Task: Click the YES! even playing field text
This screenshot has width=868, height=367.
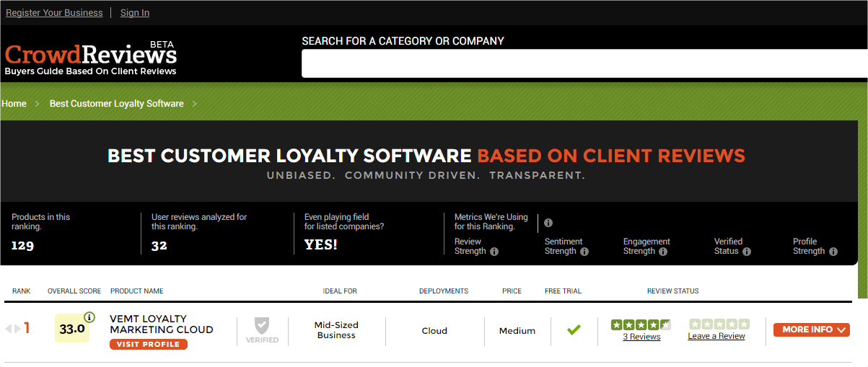Action: click(x=321, y=244)
